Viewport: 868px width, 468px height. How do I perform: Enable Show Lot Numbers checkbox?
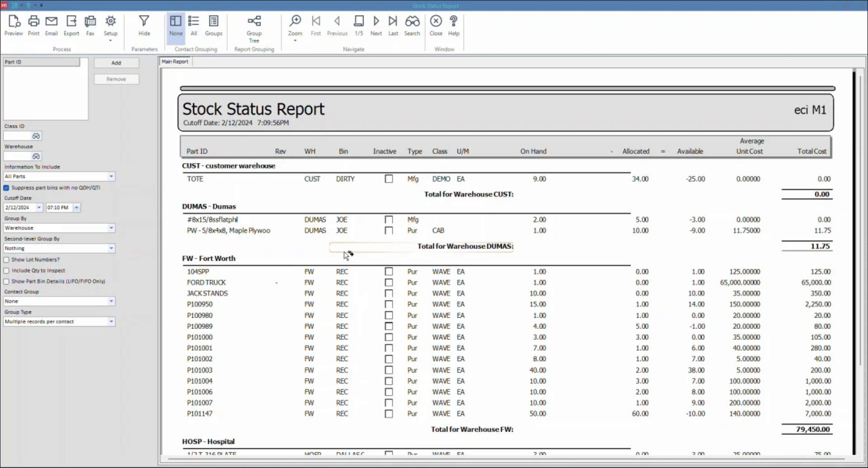point(7,260)
